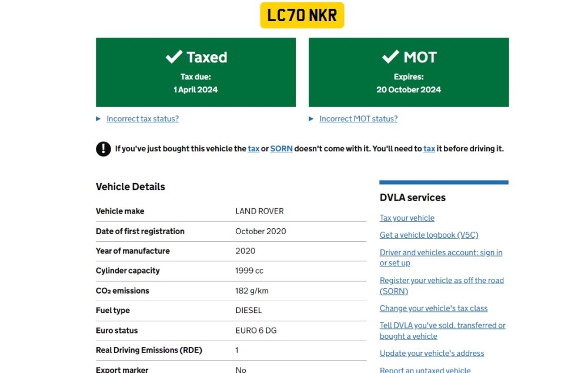Select the 1999 cc cylinder capacity value
588x373 pixels.
(249, 271)
